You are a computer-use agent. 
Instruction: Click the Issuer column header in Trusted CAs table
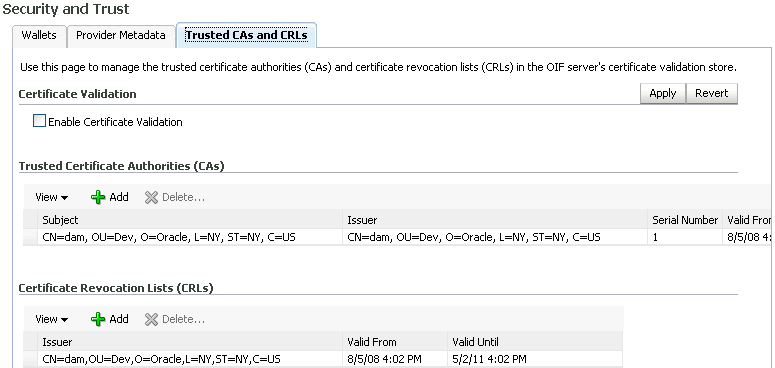point(495,220)
